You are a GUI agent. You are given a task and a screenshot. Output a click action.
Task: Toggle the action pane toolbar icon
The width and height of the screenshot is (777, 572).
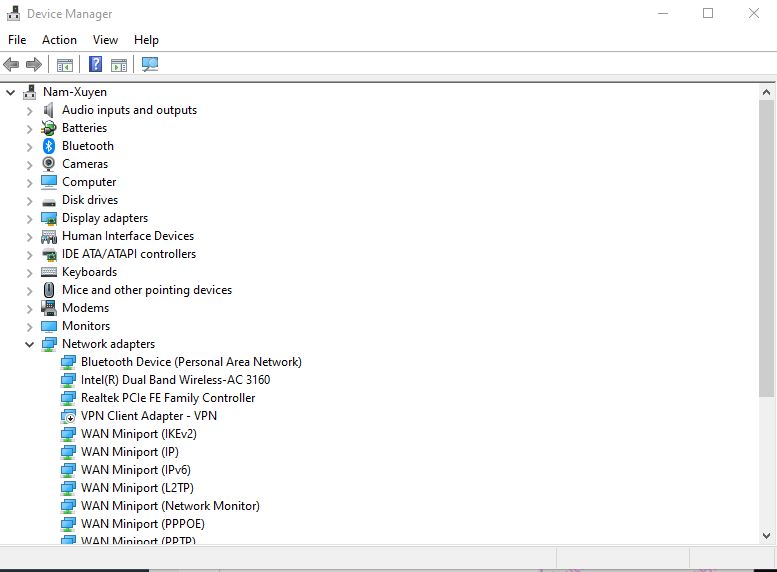tap(119, 64)
